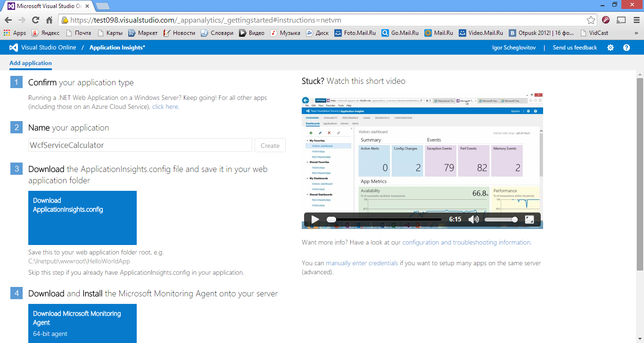Open the Видео bookmark
644x343 pixels.
[x=252, y=33]
